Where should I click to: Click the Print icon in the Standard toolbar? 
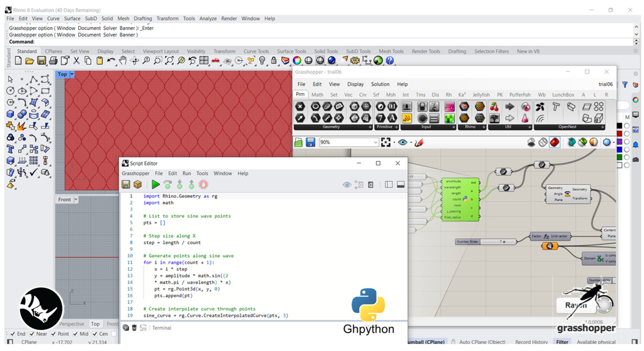pyautogui.click(x=53, y=60)
